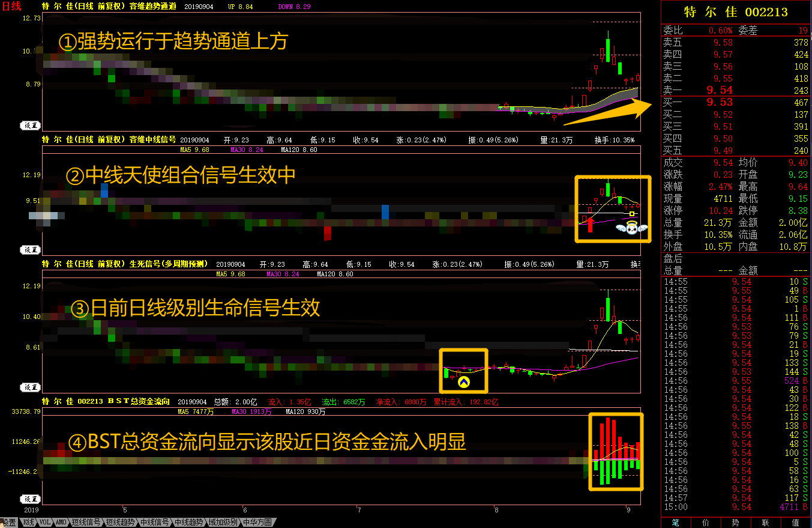
Task: Click the 14:57 tick row with 117
Action: click(736, 498)
